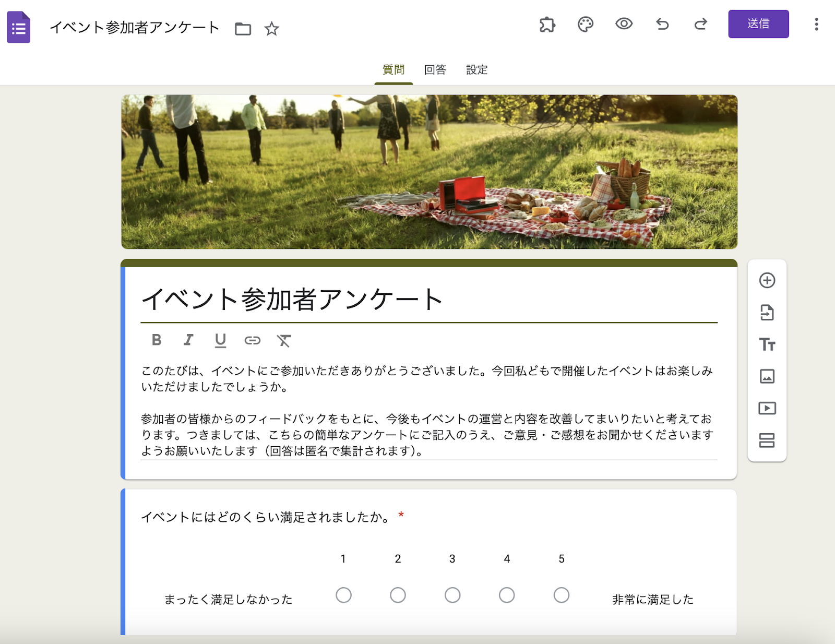
Task: Add a video to the form
Action: 767,408
